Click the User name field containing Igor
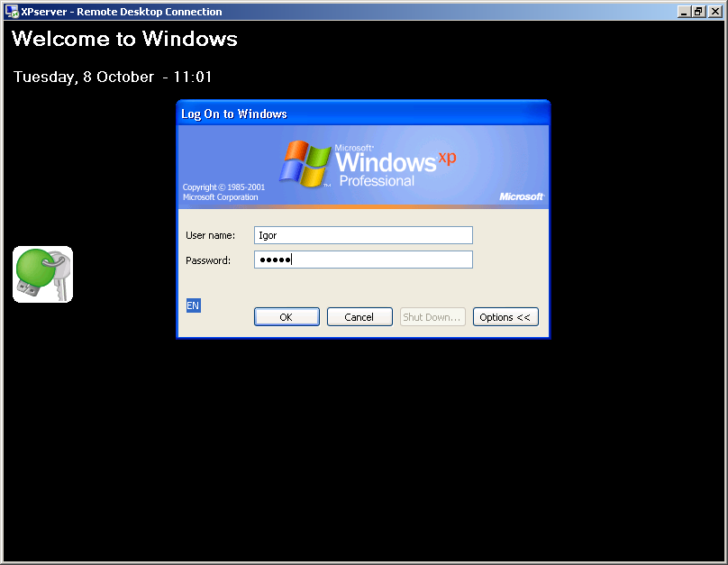The image size is (728, 565). [x=363, y=235]
